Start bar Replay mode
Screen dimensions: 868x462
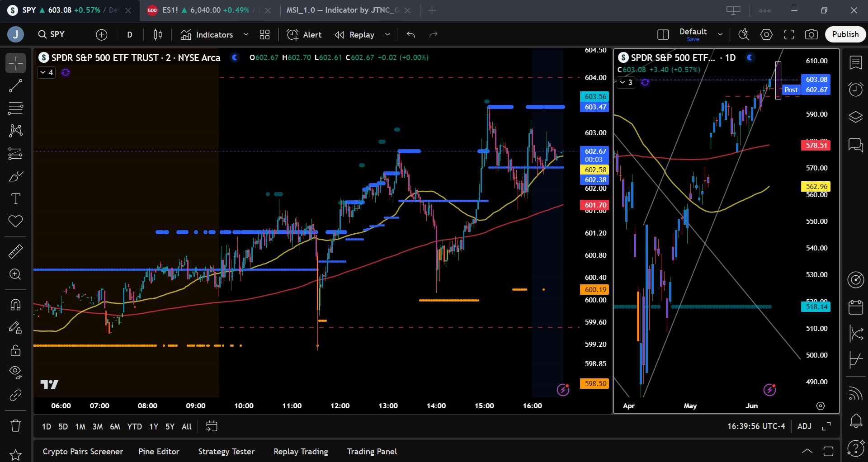[x=354, y=34]
